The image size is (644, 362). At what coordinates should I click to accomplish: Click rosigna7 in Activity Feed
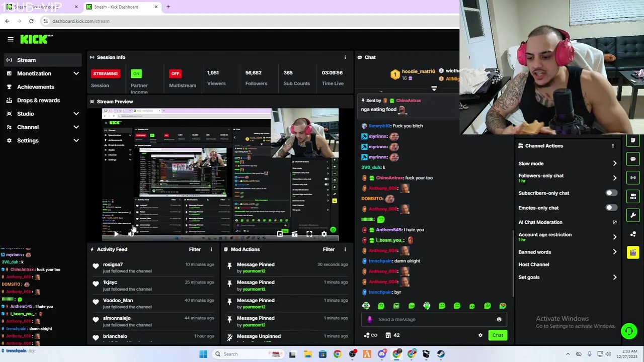pyautogui.click(x=113, y=264)
